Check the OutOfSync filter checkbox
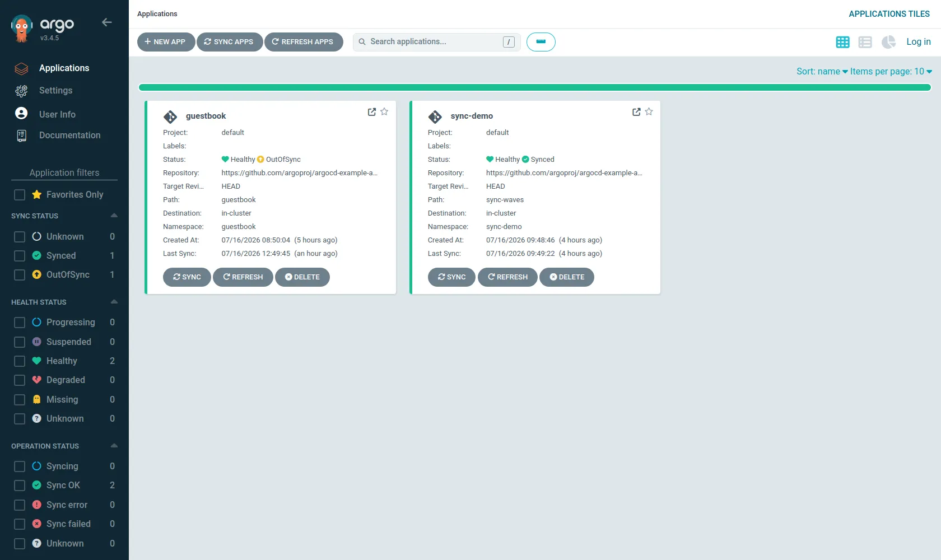941x560 pixels. (x=20, y=275)
